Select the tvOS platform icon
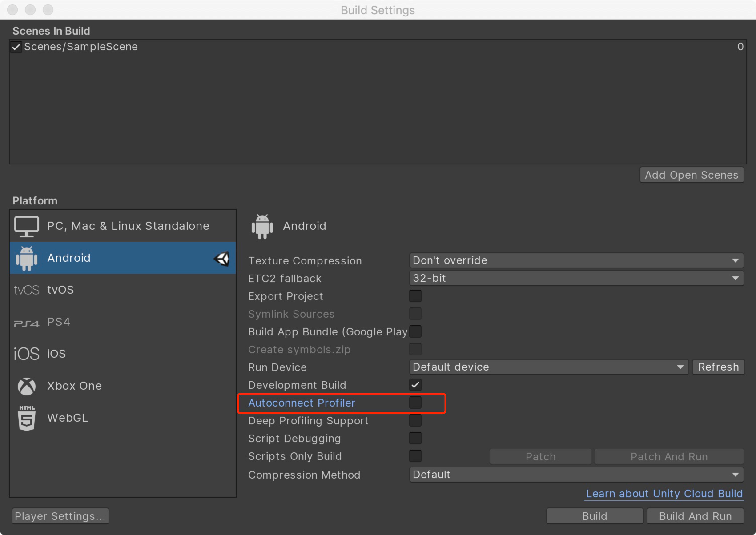The image size is (756, 535). coord(27,290)
